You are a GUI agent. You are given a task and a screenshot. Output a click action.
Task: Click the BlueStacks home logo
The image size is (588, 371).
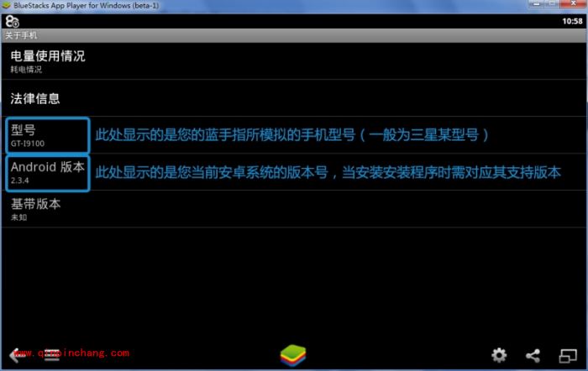293,355
